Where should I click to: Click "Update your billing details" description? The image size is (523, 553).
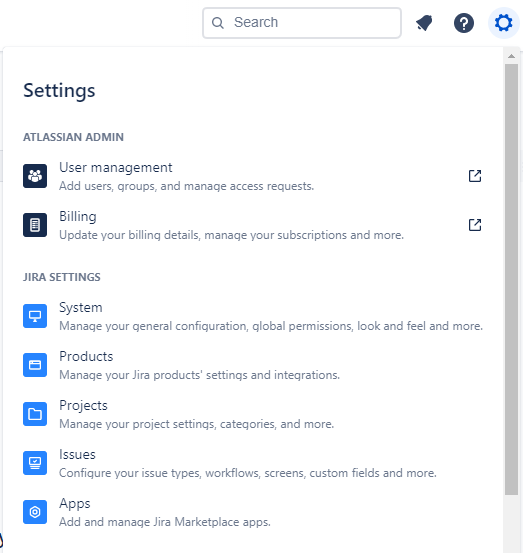click(231, 235)
